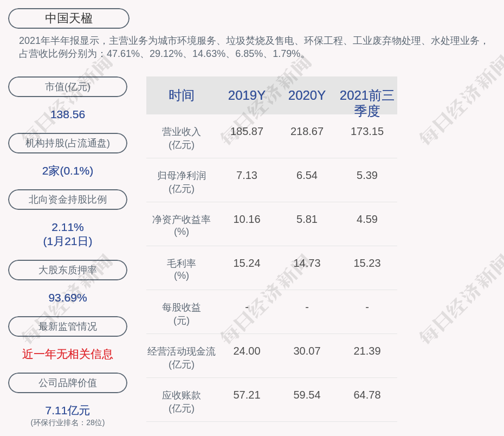
Task: Click the 2.11% northbound holding value
Action: click(68, 227)
